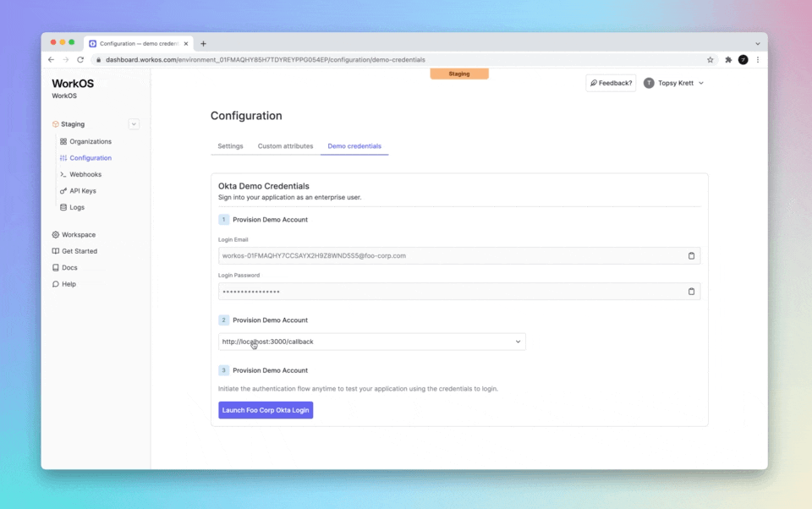Click the Get Started open-book icon
Viewport: 812px width, 509px height.
click(x=56, y=251)
